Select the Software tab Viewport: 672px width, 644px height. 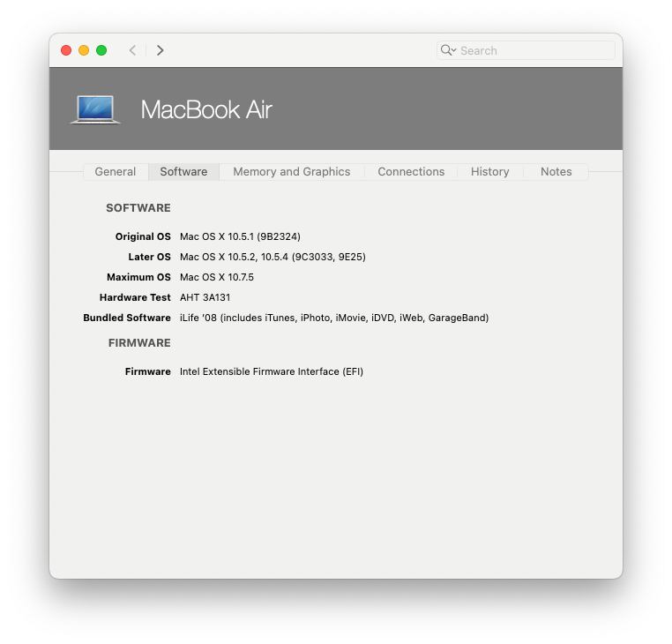183,171
